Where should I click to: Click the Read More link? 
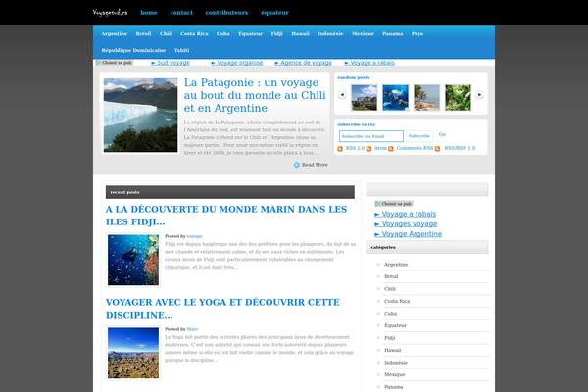coord(315,165)
